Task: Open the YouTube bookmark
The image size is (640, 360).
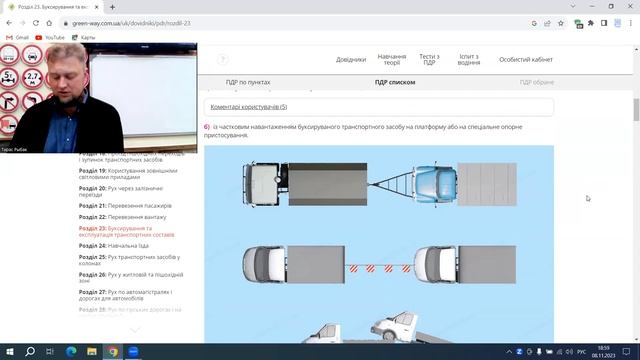Action: [50, 38]
